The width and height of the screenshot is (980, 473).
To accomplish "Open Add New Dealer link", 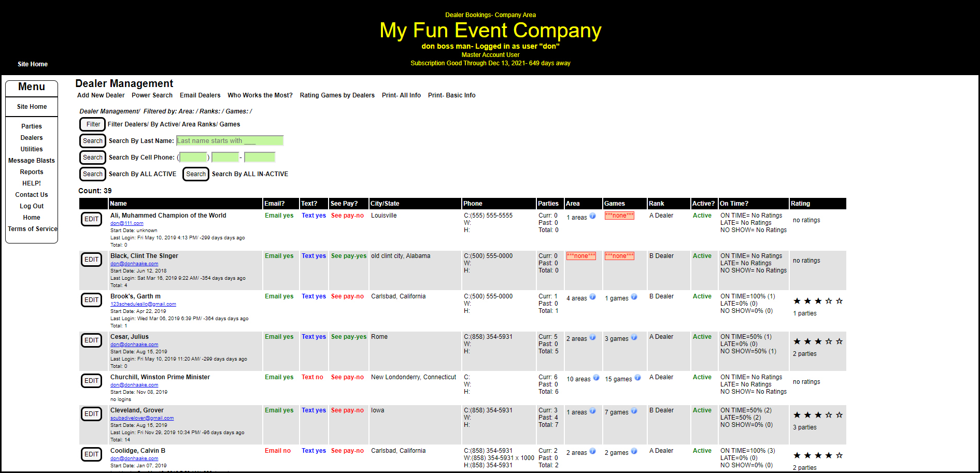I will point(101,95).
